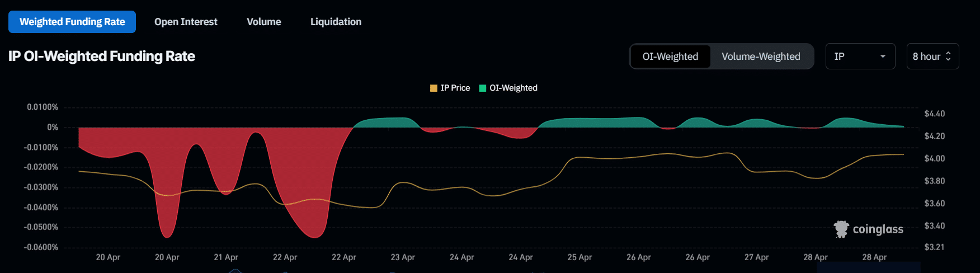Toggle the OI-Weighted legend series
This screenshot has width=980, height=273.
point(508,88)
